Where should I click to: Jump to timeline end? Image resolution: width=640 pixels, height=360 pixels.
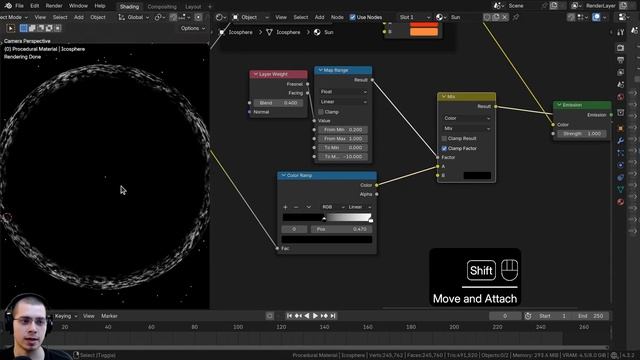click(x=333, y=316)
